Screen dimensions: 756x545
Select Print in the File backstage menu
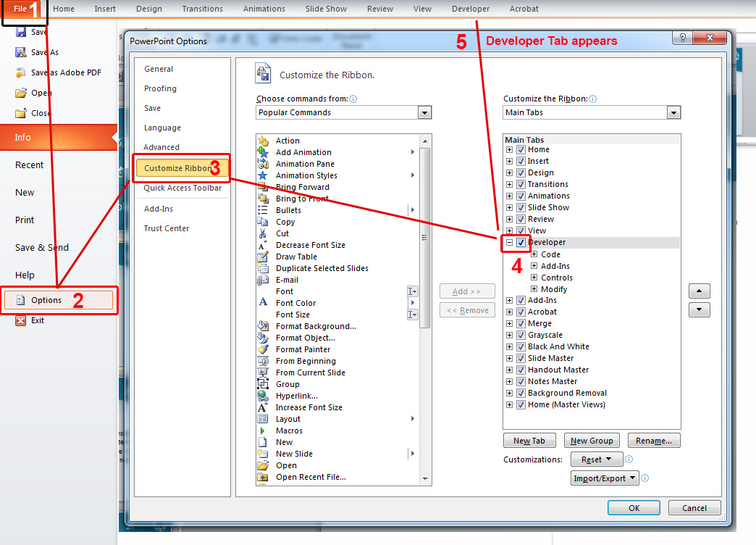(x=25, y=220)
